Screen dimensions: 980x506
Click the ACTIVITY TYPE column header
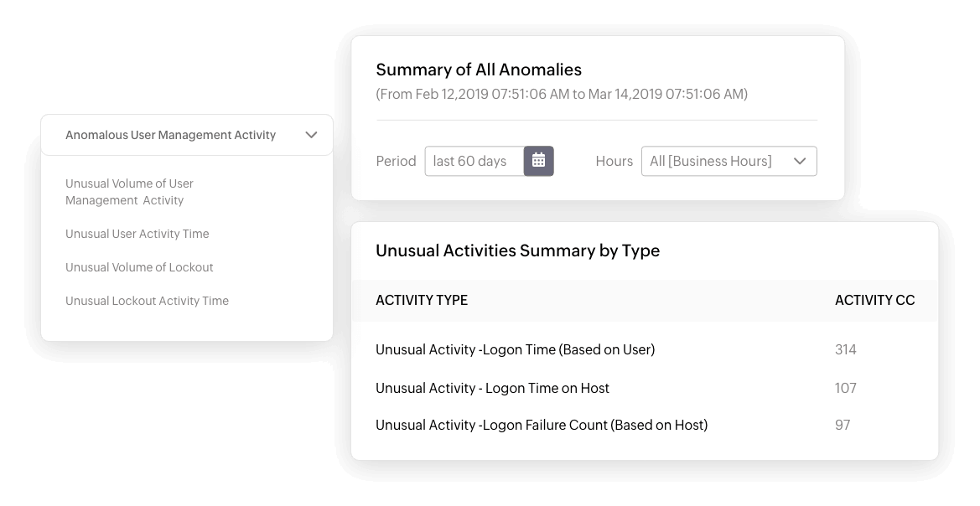422,300
